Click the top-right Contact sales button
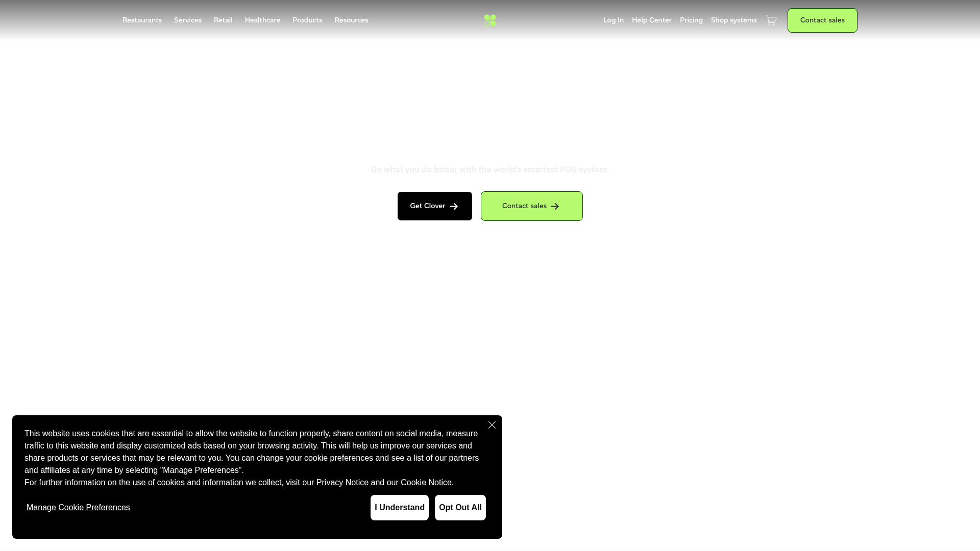Viewport: 980px width, 551px height. click(822, 20)
